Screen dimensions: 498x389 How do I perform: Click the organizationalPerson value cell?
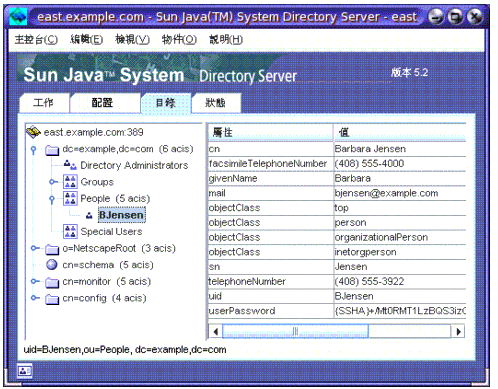coord(400,237)
